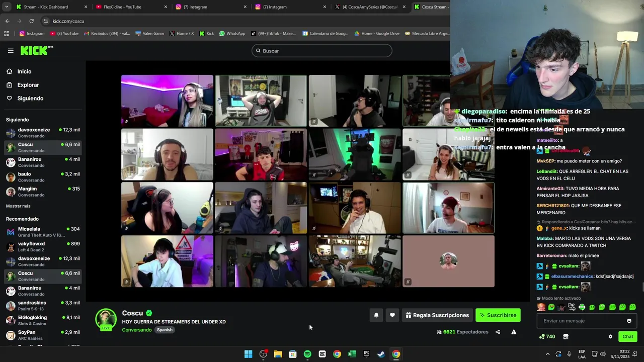Open Mercado Libre bookmark
The width and height of the screenshot is (644, 362).
point(427,34)
